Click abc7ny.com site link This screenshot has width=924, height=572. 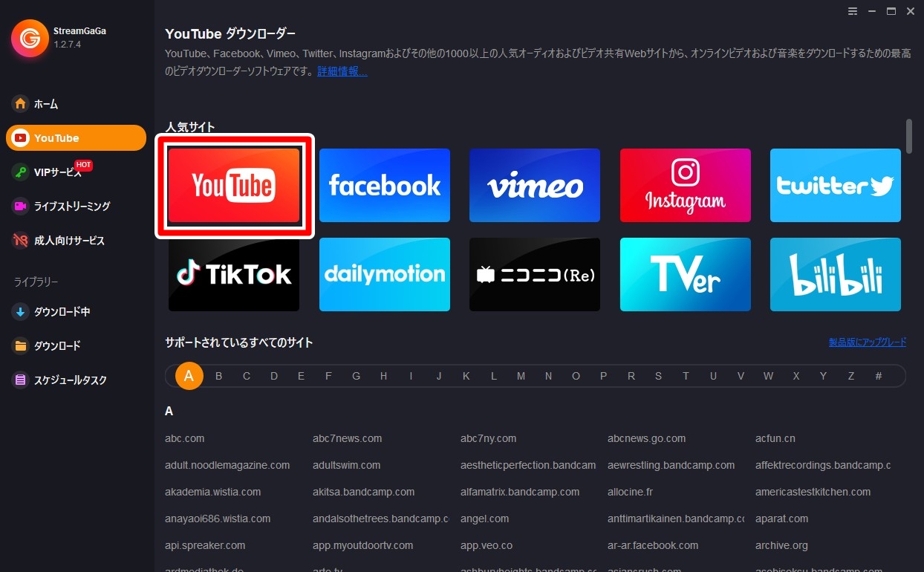[488, 438]
